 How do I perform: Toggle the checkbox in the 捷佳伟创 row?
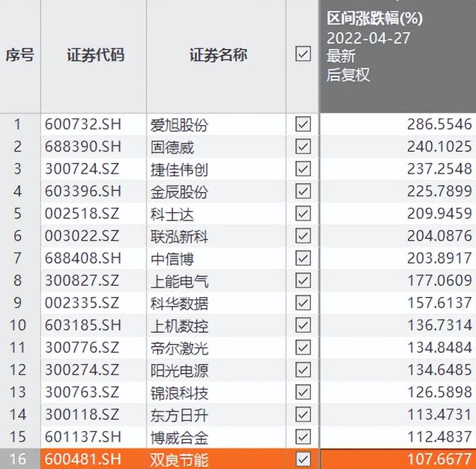coord(303,169)
